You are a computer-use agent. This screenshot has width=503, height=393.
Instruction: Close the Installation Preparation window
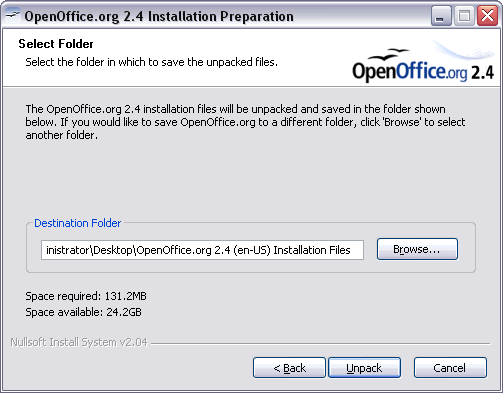[487, 16]
